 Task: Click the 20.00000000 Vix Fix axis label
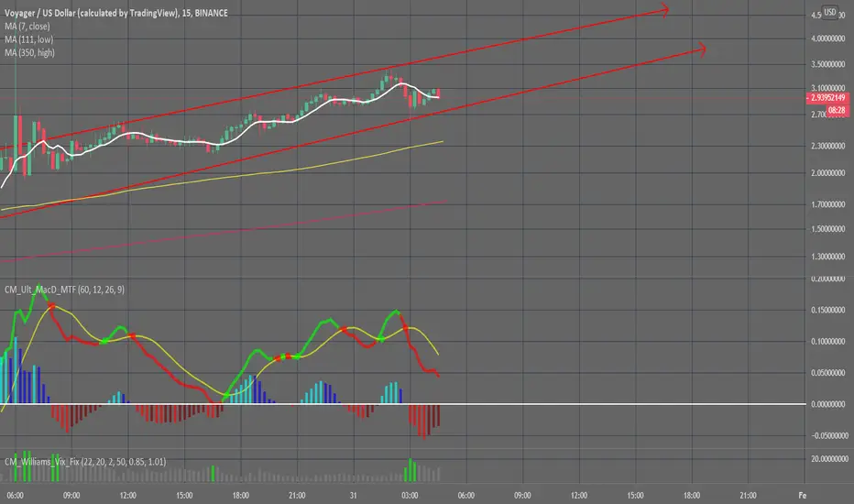[829, 459]
